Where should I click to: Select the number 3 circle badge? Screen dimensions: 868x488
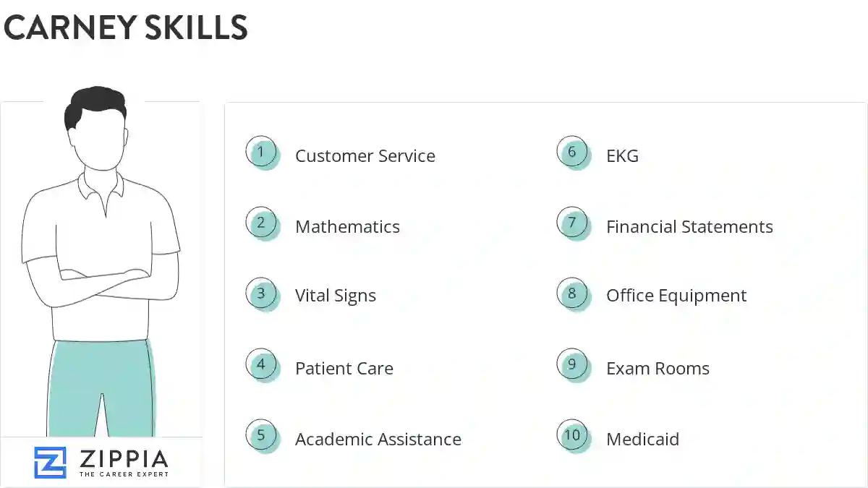(x=261, y=294)
